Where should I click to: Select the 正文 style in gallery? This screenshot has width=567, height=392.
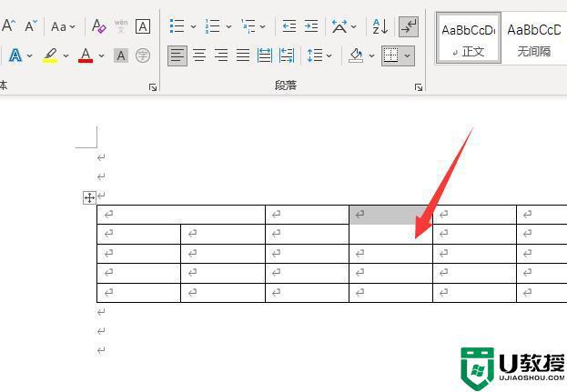pos(469,38)
